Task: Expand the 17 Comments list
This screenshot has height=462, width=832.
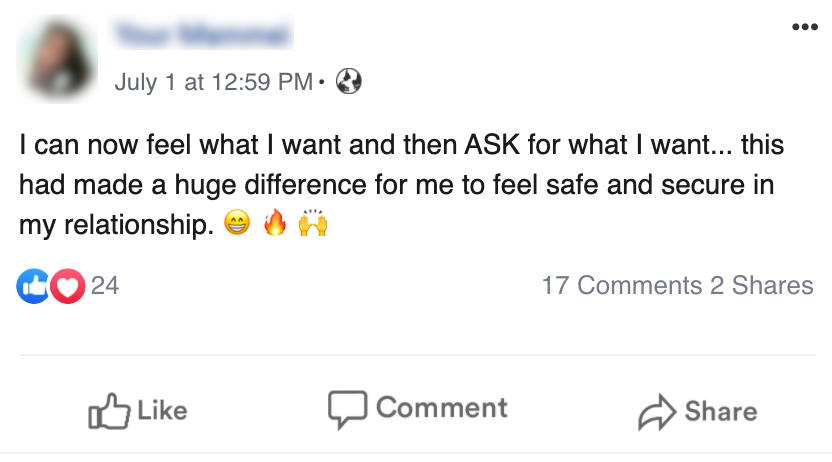Action: tap(621, 286)
